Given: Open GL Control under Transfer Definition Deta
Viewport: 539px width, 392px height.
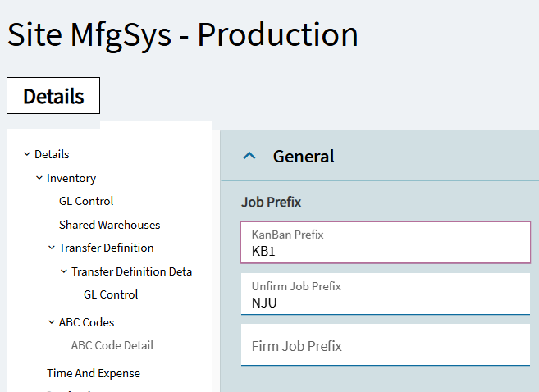Looking at the screenshot, I should coord(111,294).
